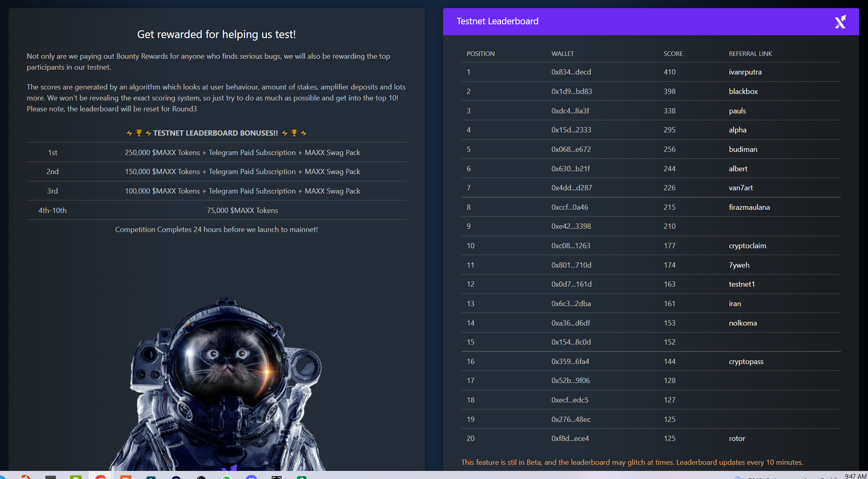Select wallet 0x801...710d
Screen dimensions: 868x479
point(571,265)
